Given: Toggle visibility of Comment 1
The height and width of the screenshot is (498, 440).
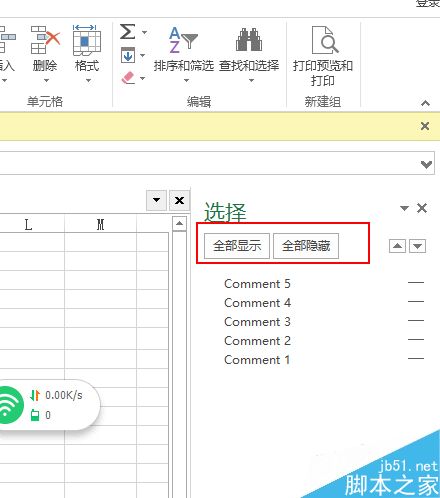Looking at the screenshot, I should coord(416,358).
